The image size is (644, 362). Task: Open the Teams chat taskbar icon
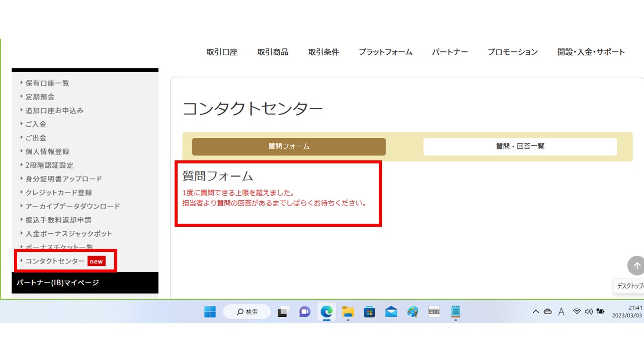tap(304, 312)
